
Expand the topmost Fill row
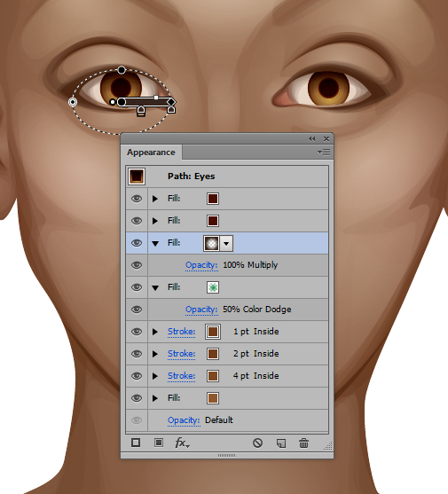point(155,199)
